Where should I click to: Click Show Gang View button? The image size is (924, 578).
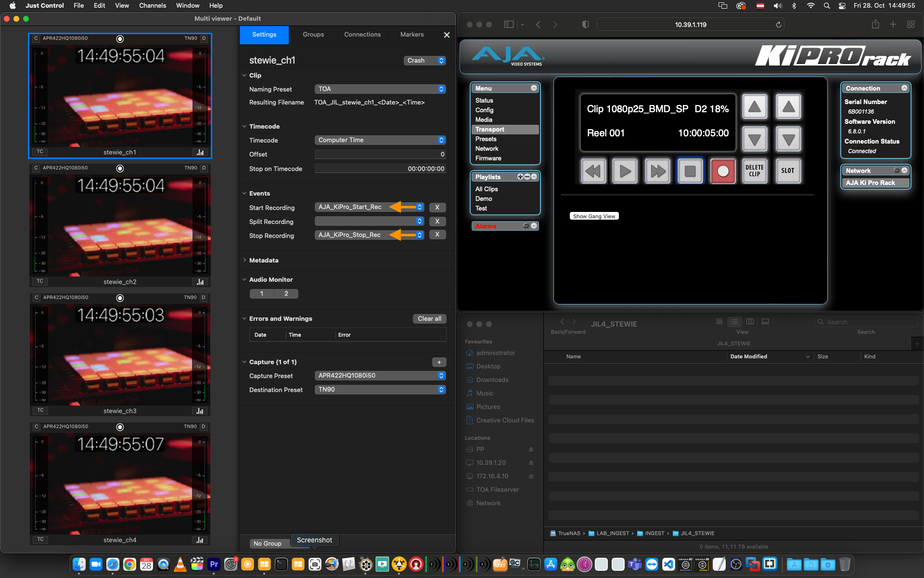click(594, 216)
